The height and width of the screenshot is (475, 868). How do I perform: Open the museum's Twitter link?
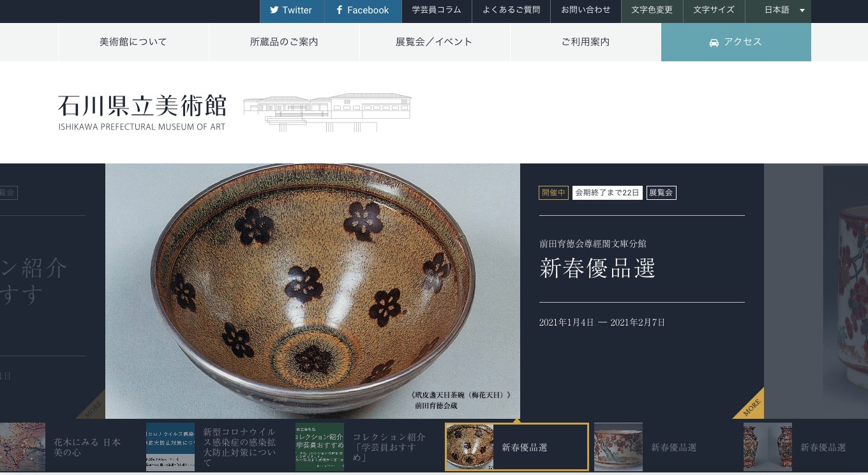point(292,10)
